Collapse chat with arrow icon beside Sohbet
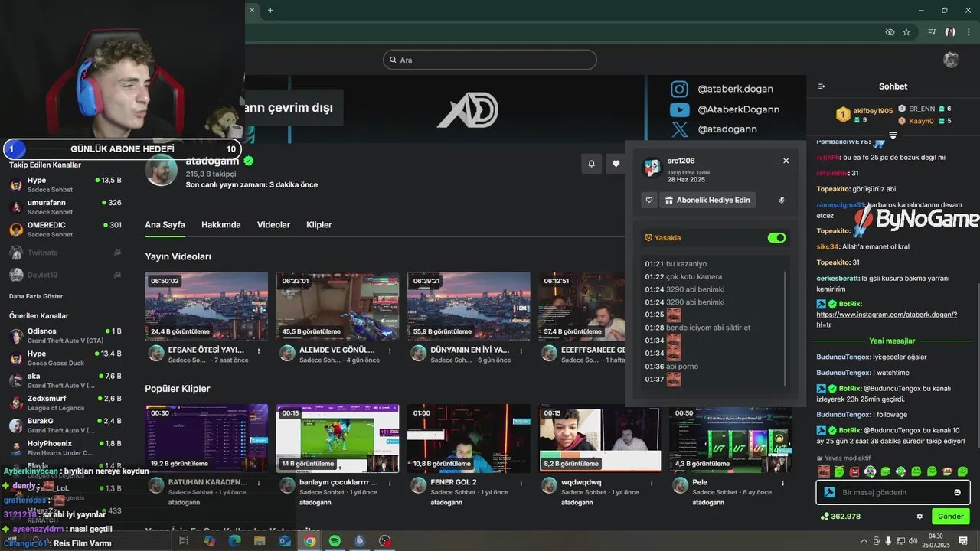980x551 pixels. coord(822,86)
